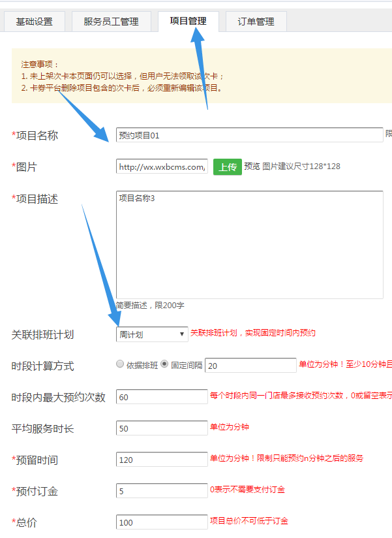Select the 固定间隔 radio button
The height and width of the screenshot is (538, 392).
(164, 364)
